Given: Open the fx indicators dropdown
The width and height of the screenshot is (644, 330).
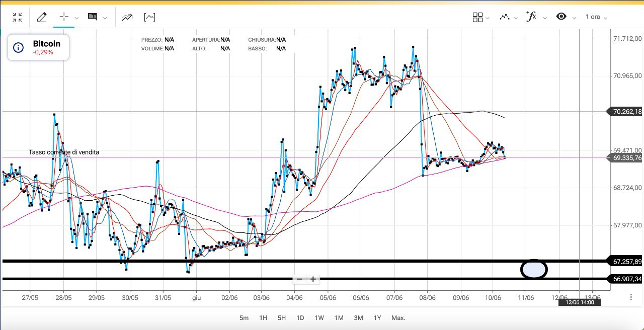Looking at the screenshot, I should [531, 17].
